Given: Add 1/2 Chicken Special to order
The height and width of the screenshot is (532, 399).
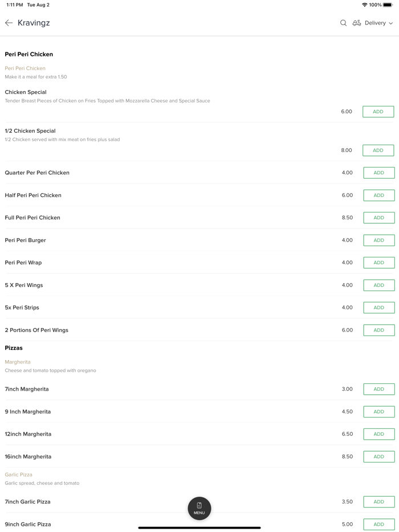Looking at the screenshot, I should click(378, 150).
